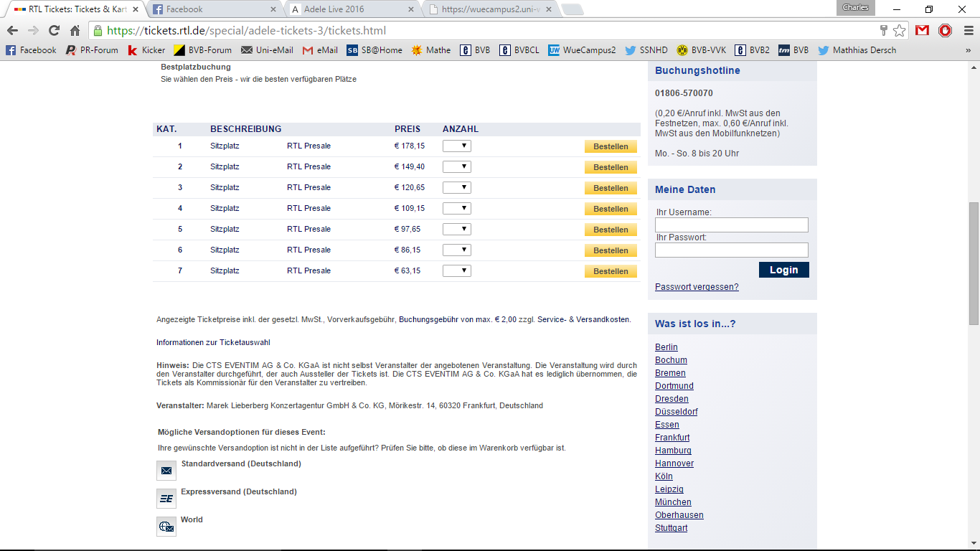Open the Chrome menu hamburger icon
Image resolution: width=980 pixels, height=551 pixels.
coord(967,31)
